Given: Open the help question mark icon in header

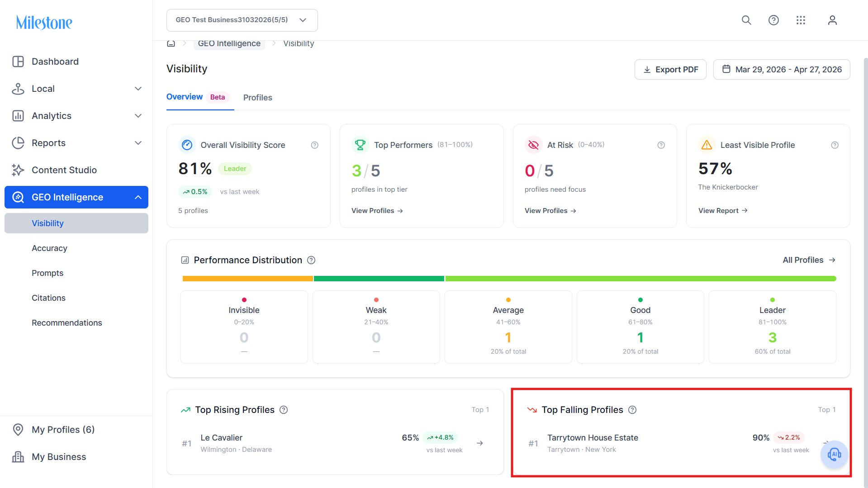Looking at the screenshot, I should coord(773,20).
